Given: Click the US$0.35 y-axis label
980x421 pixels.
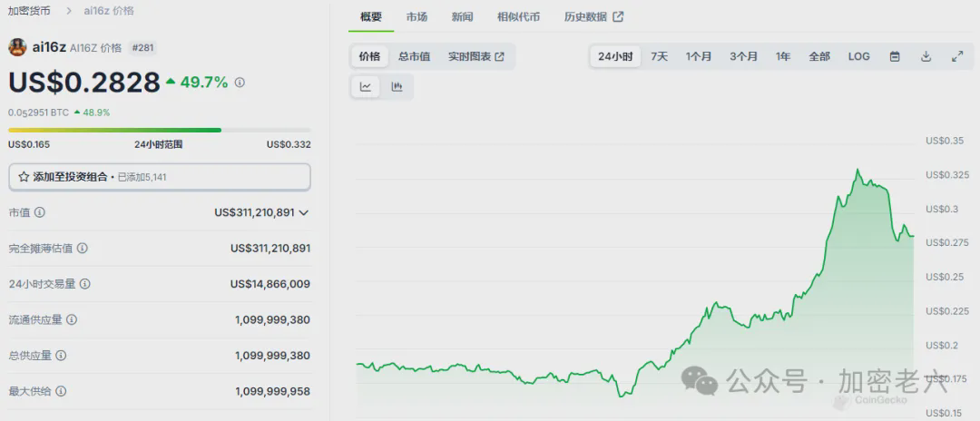Looking at the screenshot, I should click(945, 141).
